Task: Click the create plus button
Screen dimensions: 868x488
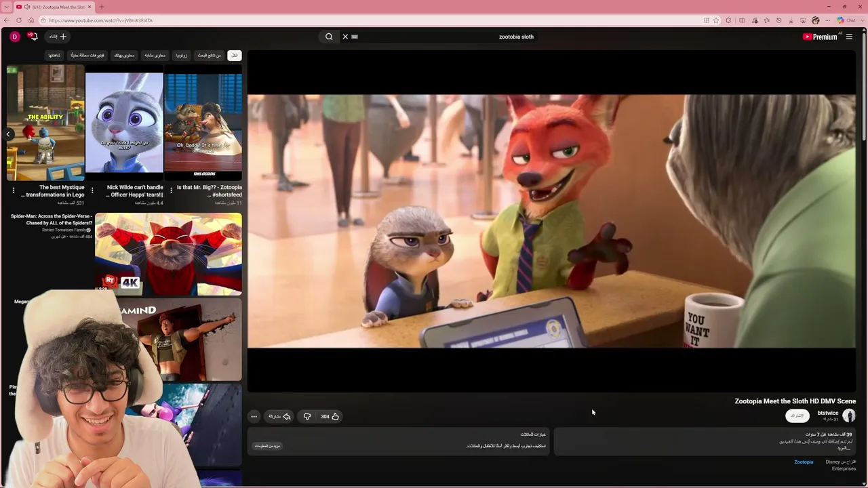Action: [x=58, y=37]
